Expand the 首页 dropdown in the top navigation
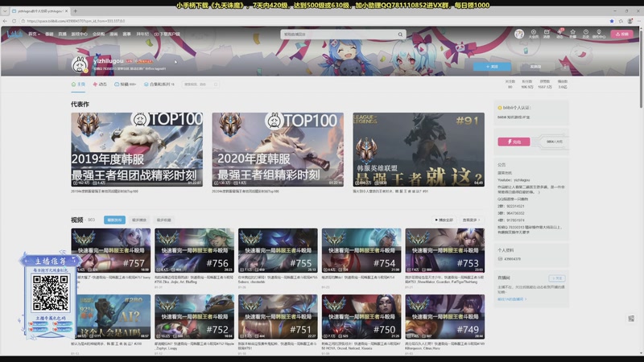This screenshot has height=362, width=644. [34, 35]
